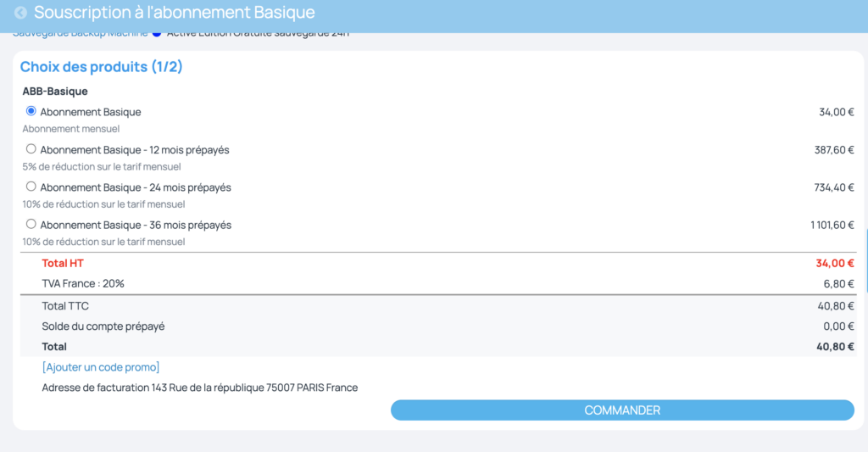Click the 6,80 € TVA amount
Screen dimensions: 868x452
click(x=838, y=284)
